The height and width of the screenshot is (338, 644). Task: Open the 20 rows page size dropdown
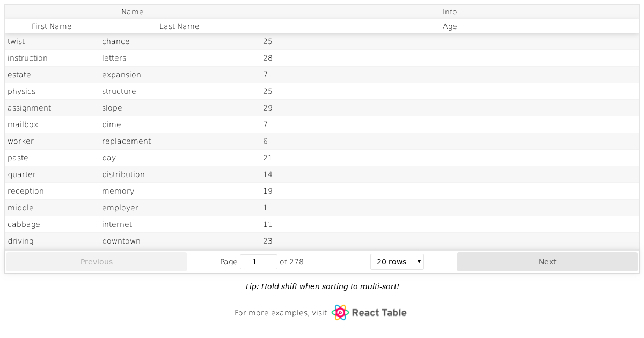coord(397,262)
